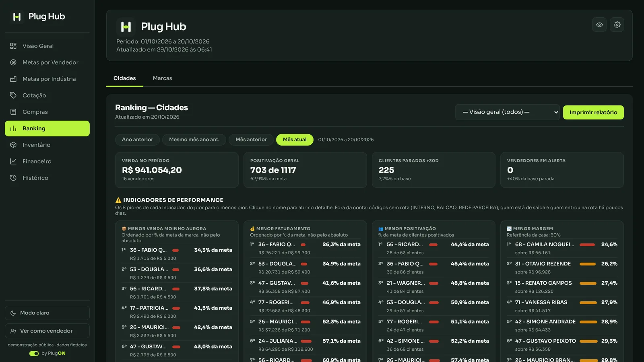
Task: Switch to Modo claro theme
Action: click(x=47, y=313)
